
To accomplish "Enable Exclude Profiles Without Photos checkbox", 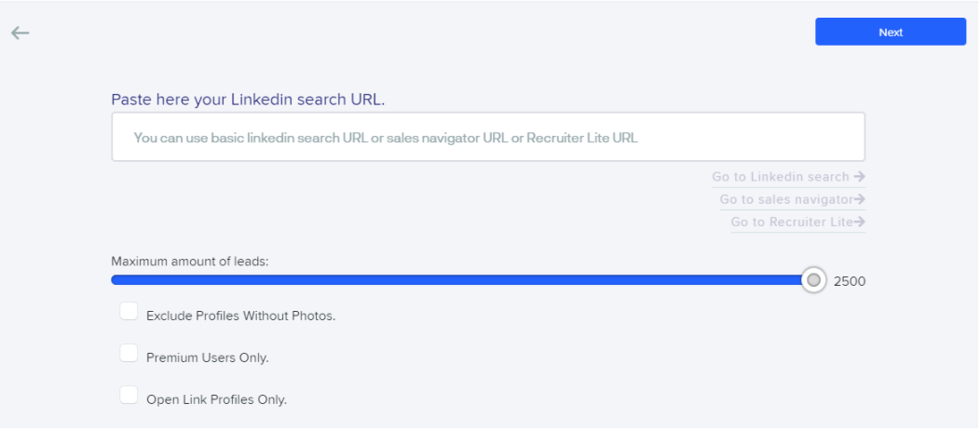I will point(129,311).
